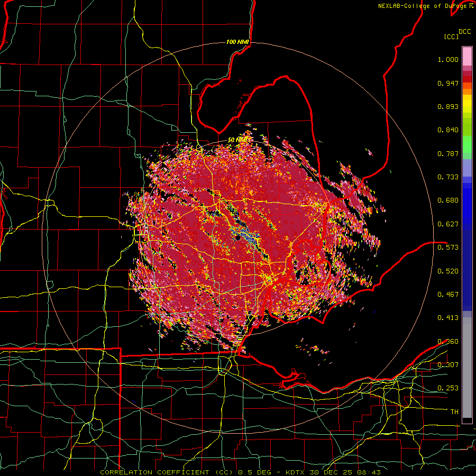Image resolution: width=476 pixels, height=476 pixels.
Task: Click the 0.947 legend value
Action: (448, 83)
